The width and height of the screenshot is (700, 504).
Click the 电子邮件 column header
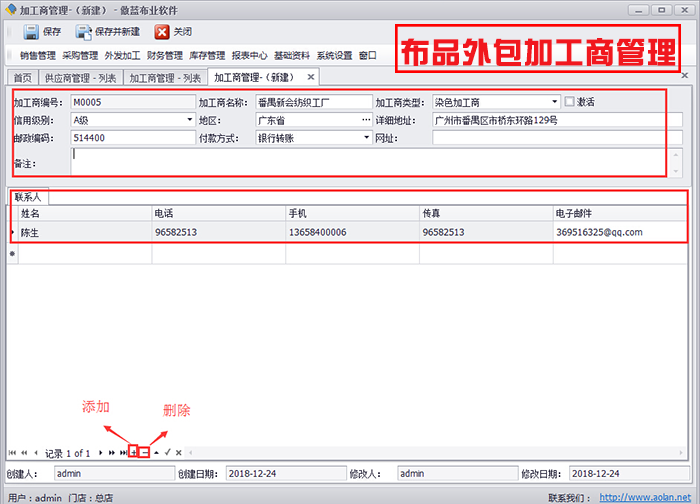click(580, 213)
